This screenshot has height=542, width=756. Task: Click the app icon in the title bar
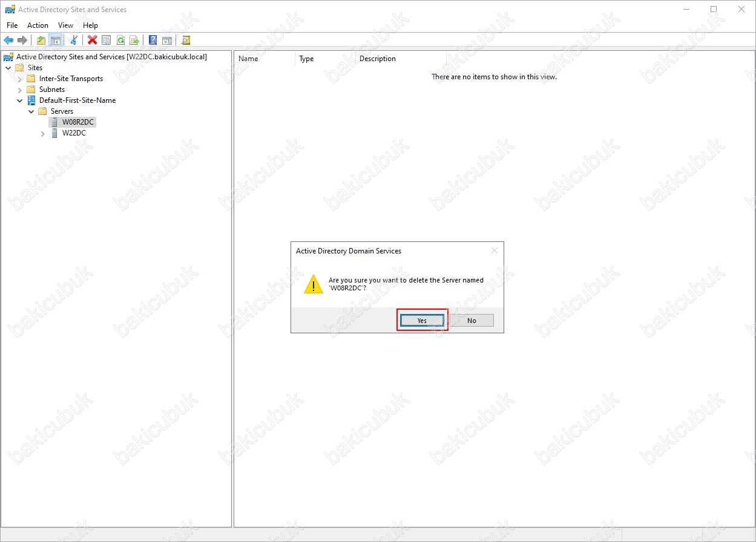[10, 9]
